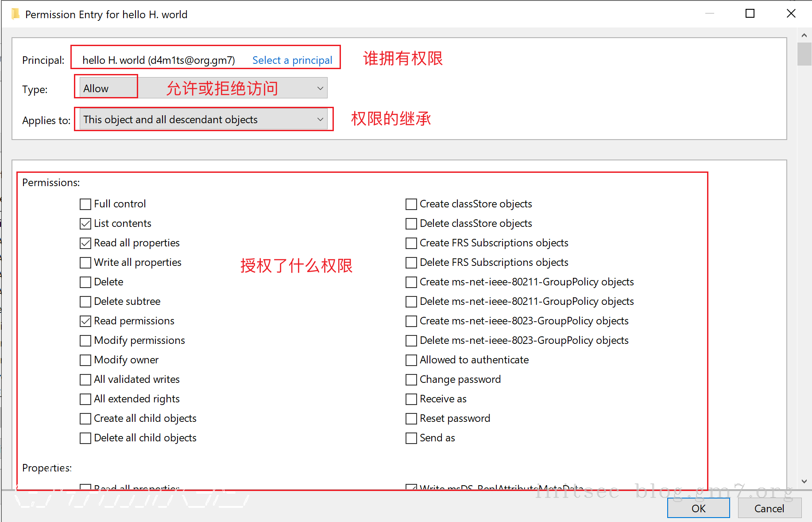Toggle the Modify owner permission

pyautogui.click(x=85, y=360)
